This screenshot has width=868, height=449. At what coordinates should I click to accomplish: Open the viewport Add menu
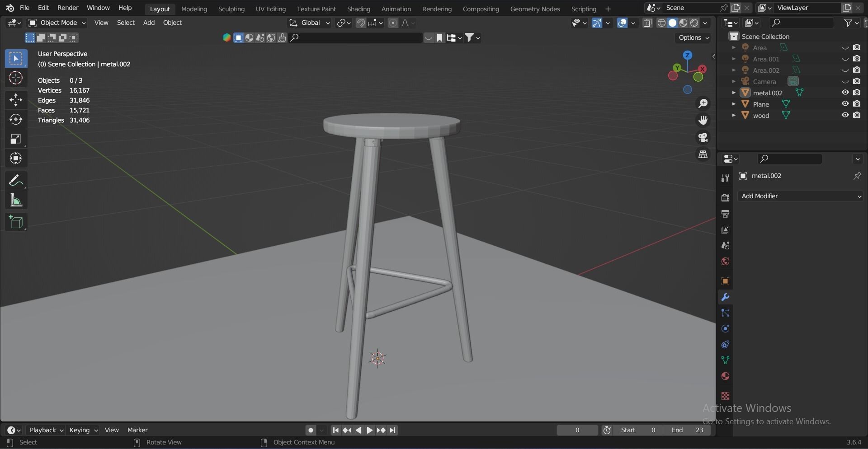coord(149,23)
